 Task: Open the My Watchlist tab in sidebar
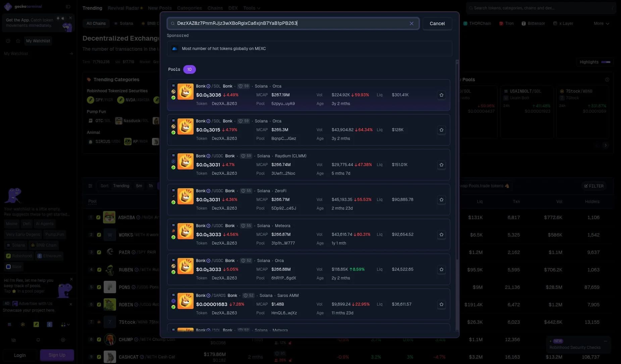(38, 41)
